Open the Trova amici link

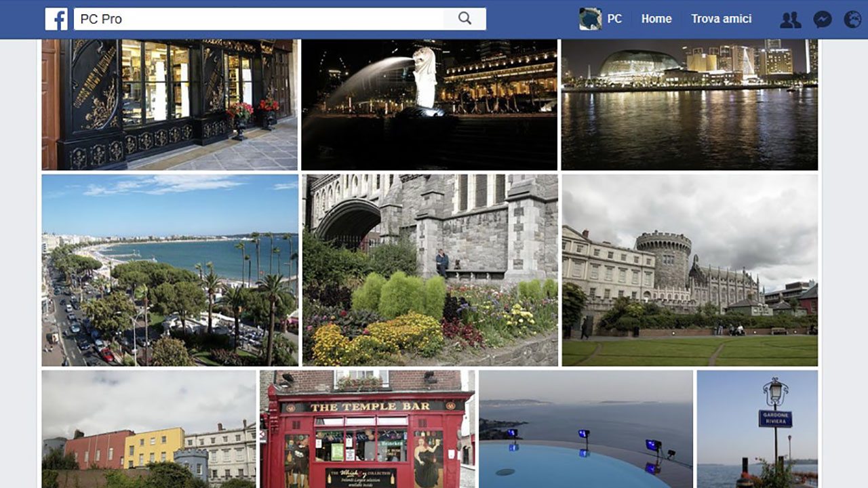pos(721,19)
